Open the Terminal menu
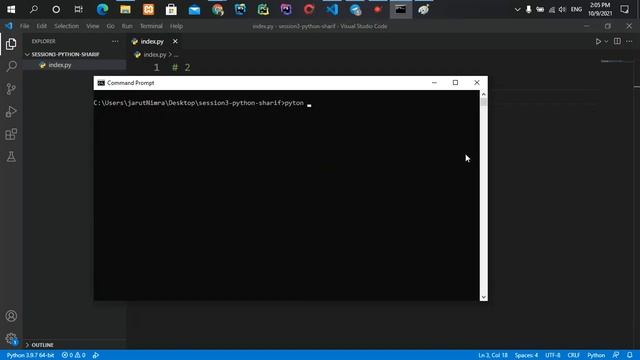This screenshot has width=640, height=360. point(151,26)
